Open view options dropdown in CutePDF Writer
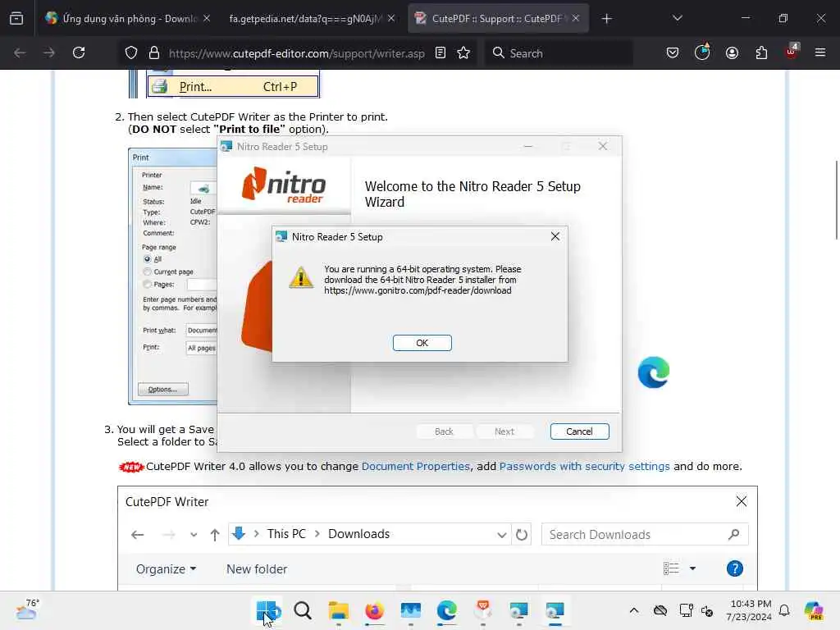This screenshot has width=840, height=630. (x=692, y=568)
